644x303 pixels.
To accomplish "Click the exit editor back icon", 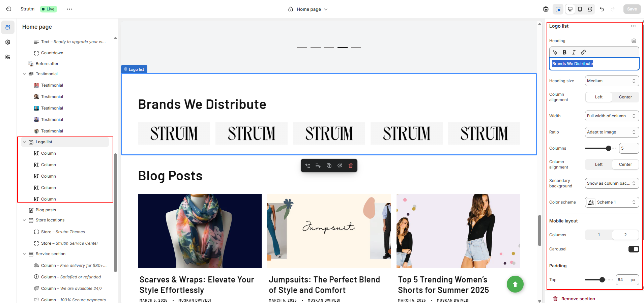I will point(8,9).
